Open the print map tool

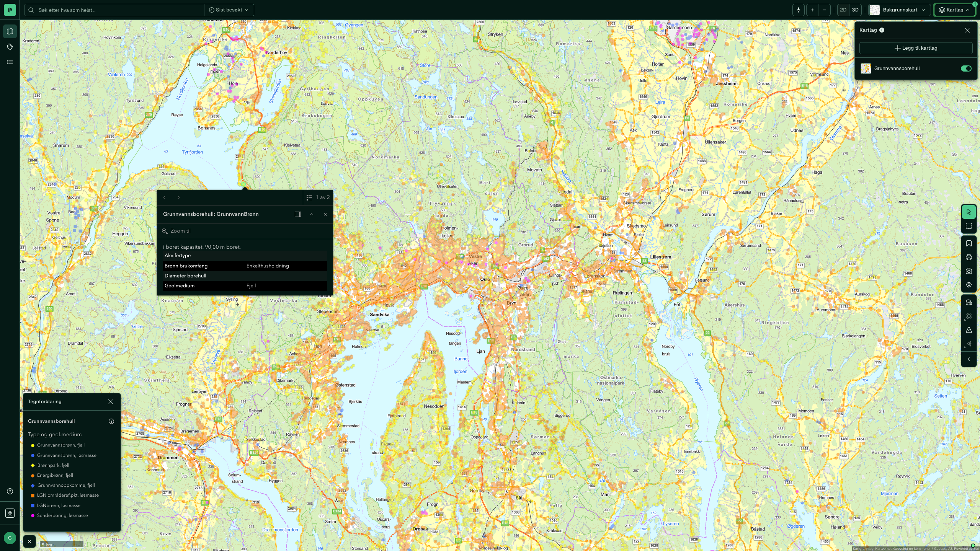pos(969,258)
